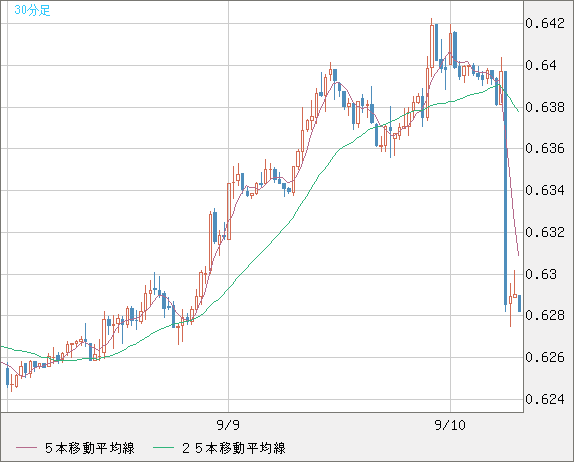Click the 9/10 date axis label
The height and width of the screenshot is (462, 574).
[450, 425]
